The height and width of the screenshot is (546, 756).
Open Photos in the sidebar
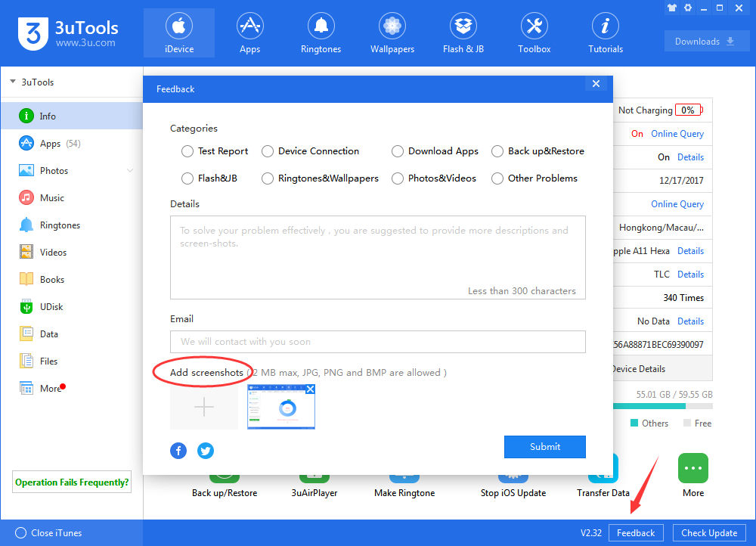point(72,170)
